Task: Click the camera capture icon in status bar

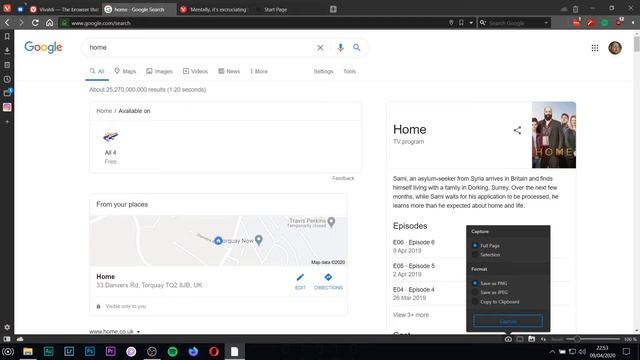Action: [x=508, y=339]
